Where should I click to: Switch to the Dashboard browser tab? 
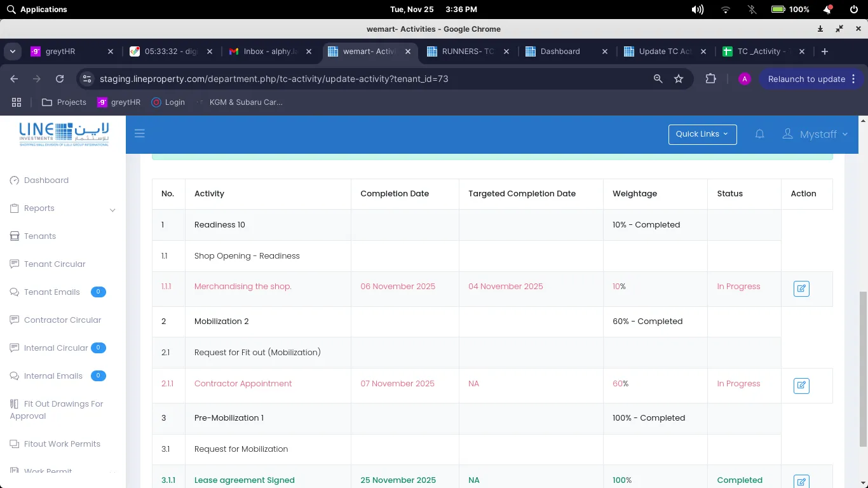pos(560,51)
